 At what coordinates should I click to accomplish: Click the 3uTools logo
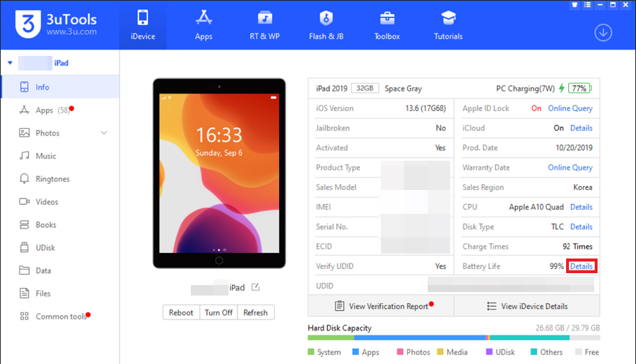[57, 24]
